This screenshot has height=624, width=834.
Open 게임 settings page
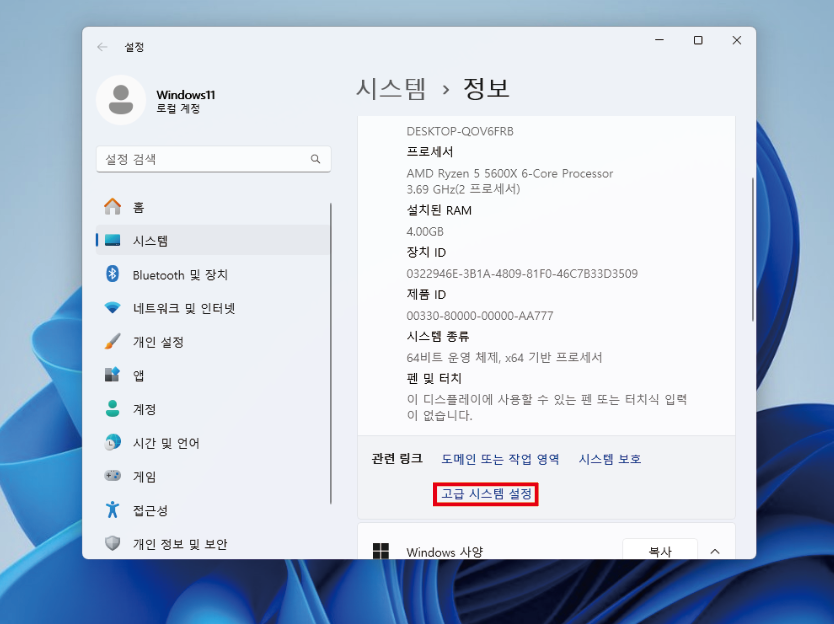[213, 477]
